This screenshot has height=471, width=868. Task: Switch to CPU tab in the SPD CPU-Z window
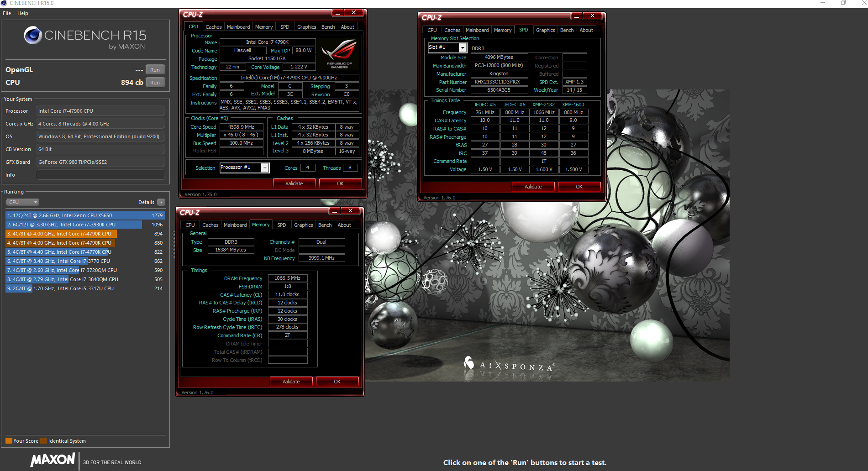(432, 30)
